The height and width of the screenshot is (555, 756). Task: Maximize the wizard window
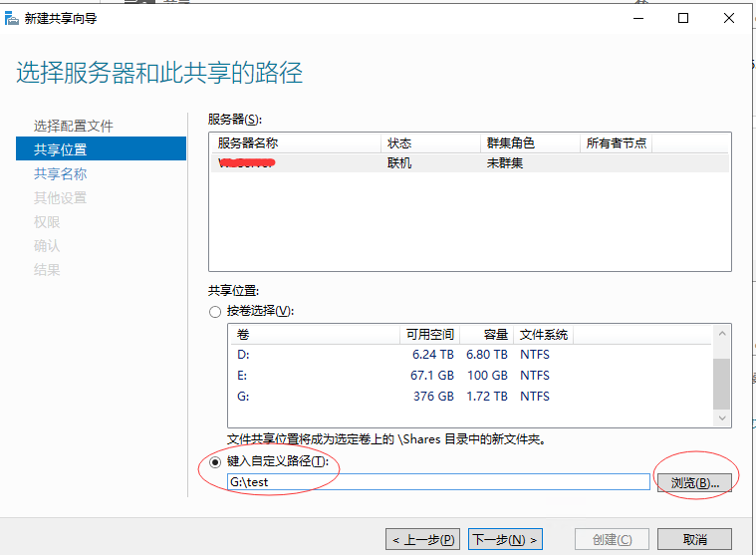[683, 18]
